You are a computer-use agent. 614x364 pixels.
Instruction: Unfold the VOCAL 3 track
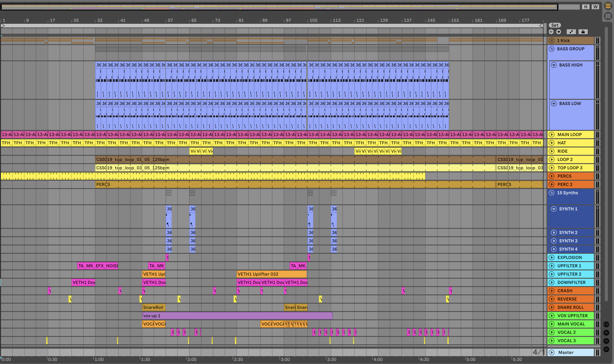point(552,341)
